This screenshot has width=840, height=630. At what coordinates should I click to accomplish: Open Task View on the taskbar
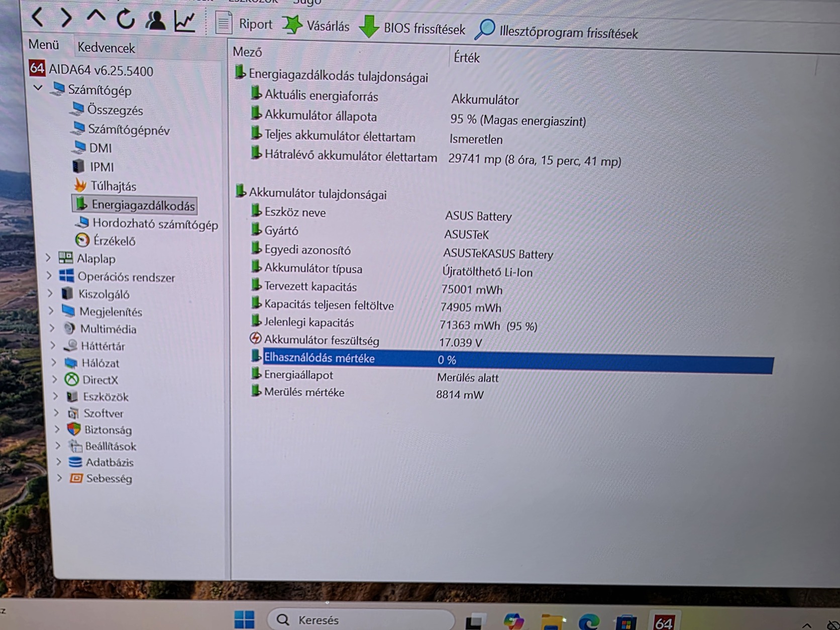click(475, 621)
